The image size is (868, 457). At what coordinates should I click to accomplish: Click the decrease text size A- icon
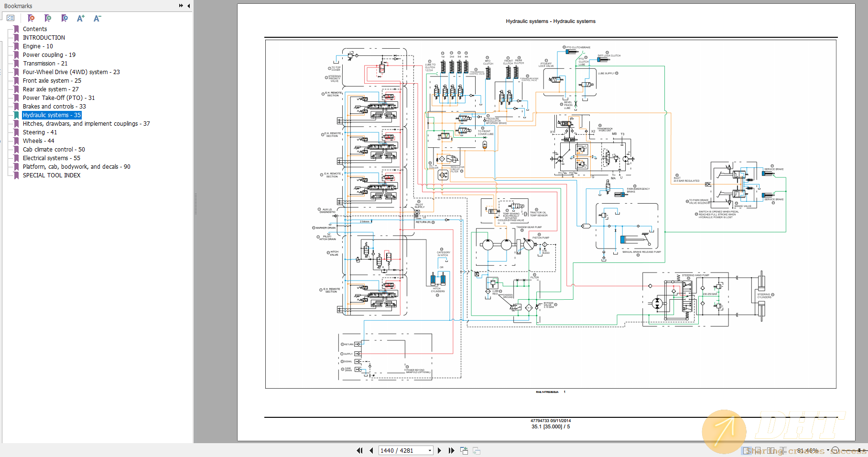[x=97, y=18]
